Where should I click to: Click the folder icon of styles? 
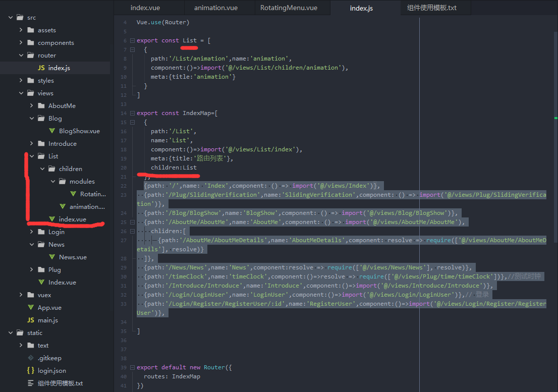pyautogui.click(x=31, y=80)
